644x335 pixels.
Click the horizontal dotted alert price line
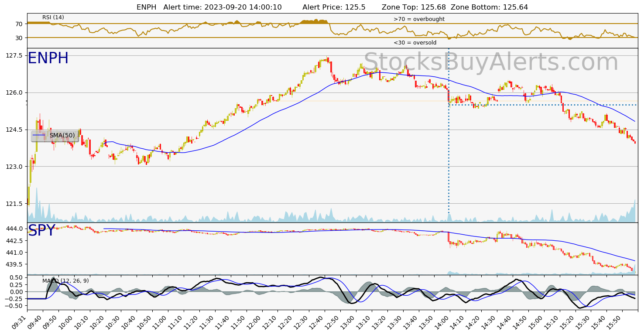542,105
